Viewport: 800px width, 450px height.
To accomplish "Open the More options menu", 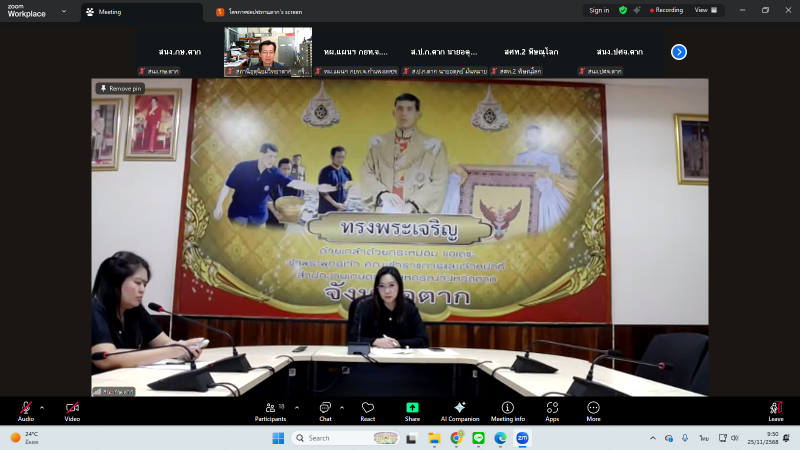I will tap(593, 410).
